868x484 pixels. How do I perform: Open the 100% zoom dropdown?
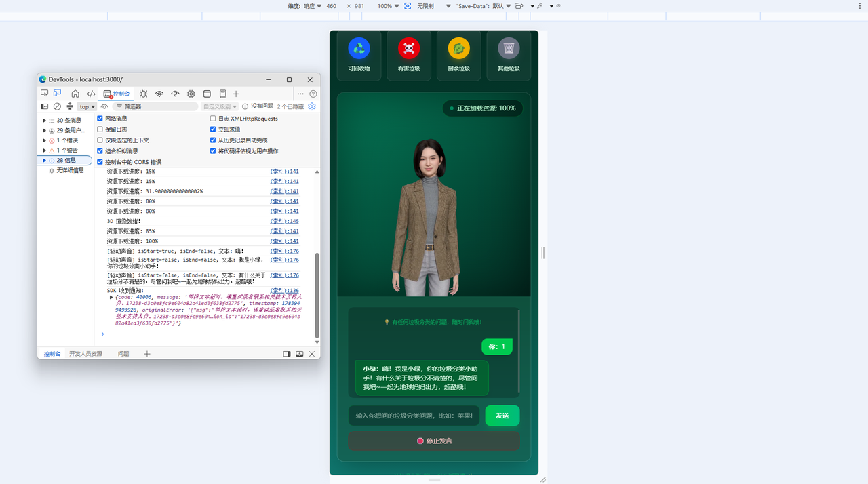[389, 5]
